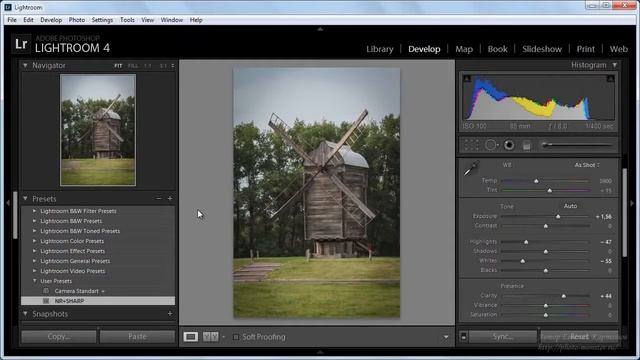Click the right panel hide arrow
The image size is (640, 360).
point(632,202)
